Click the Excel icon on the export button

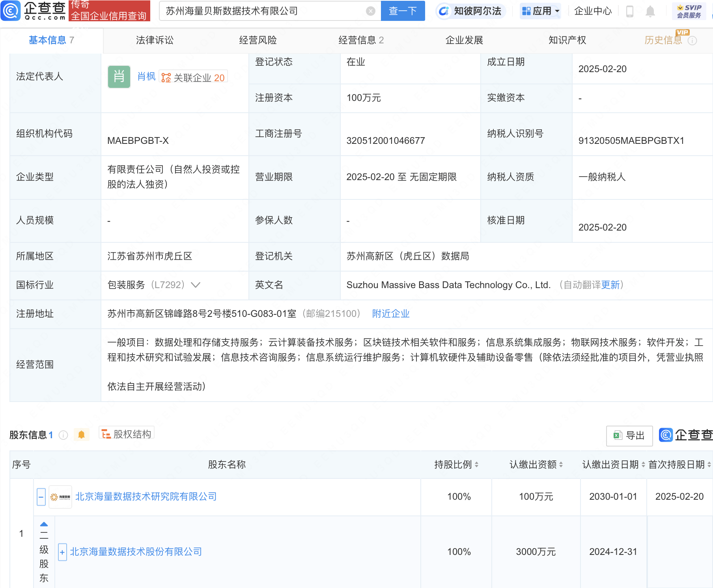(x=618, y=435)
